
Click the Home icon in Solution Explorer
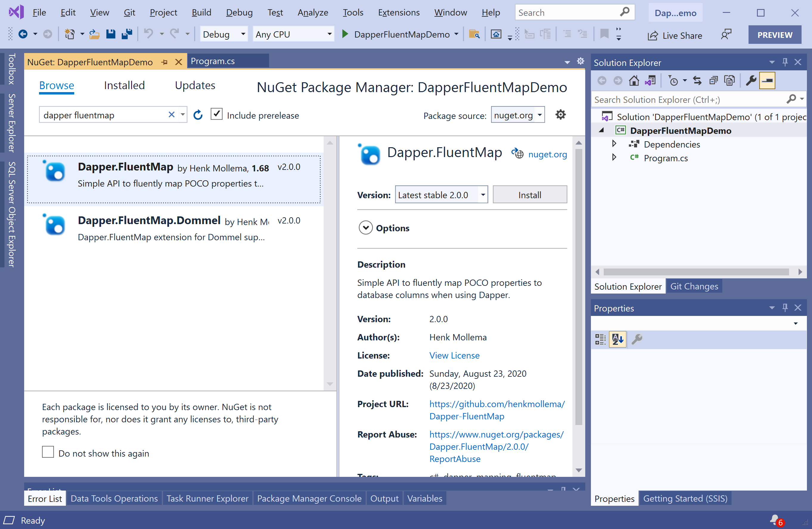634,81
